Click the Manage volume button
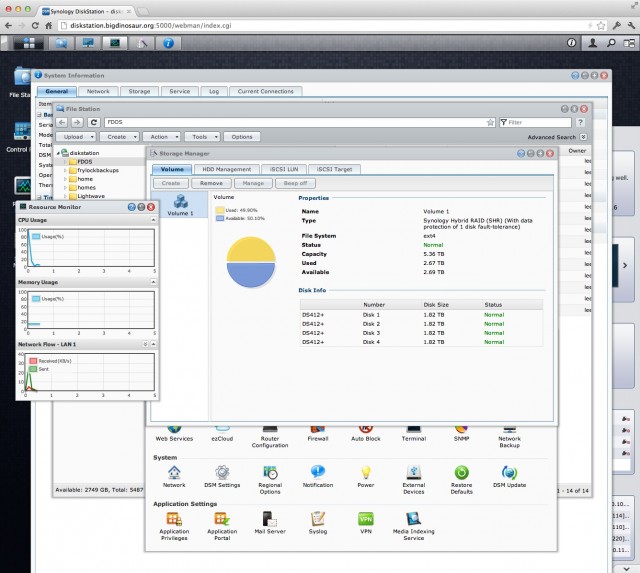The width and height of the screenshot is (640, 573). pos(253,183)
